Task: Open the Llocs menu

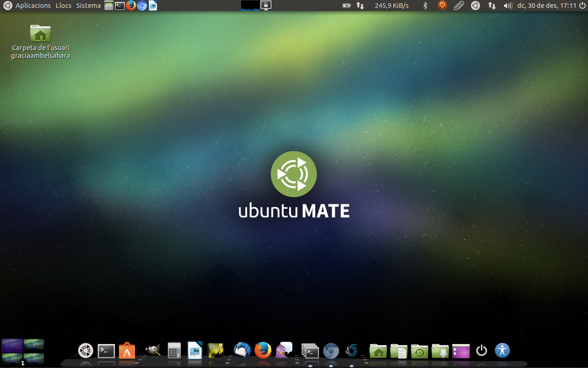Action: (63, 6)
